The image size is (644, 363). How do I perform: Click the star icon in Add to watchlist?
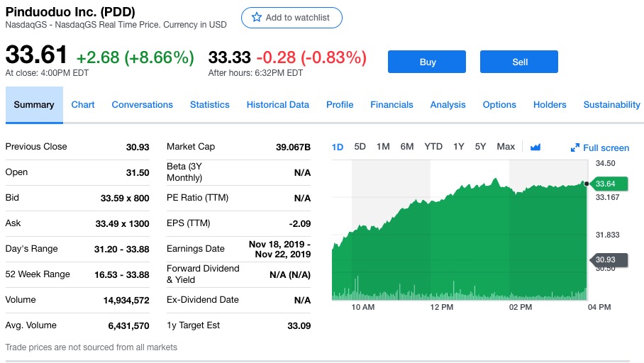(257, 17)
